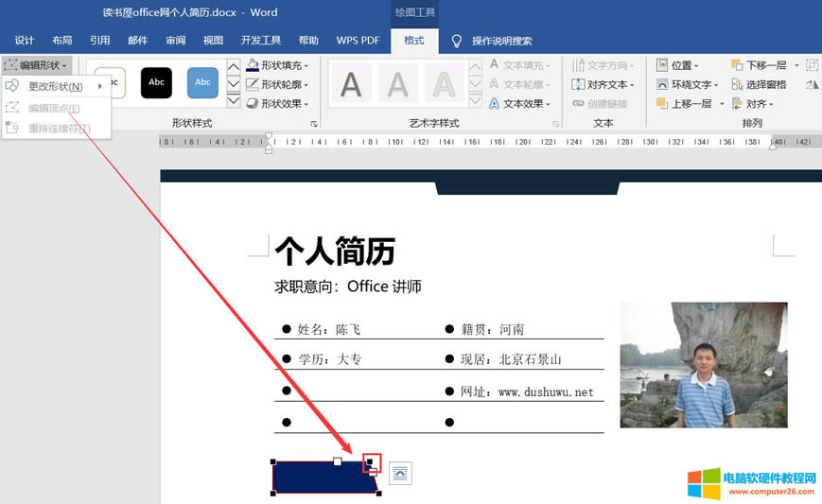Image resolution: width=822 pixels, height=504 pixels.
Task: Open the 下移一层 dropdown arrow
Action: coord(796,65)
